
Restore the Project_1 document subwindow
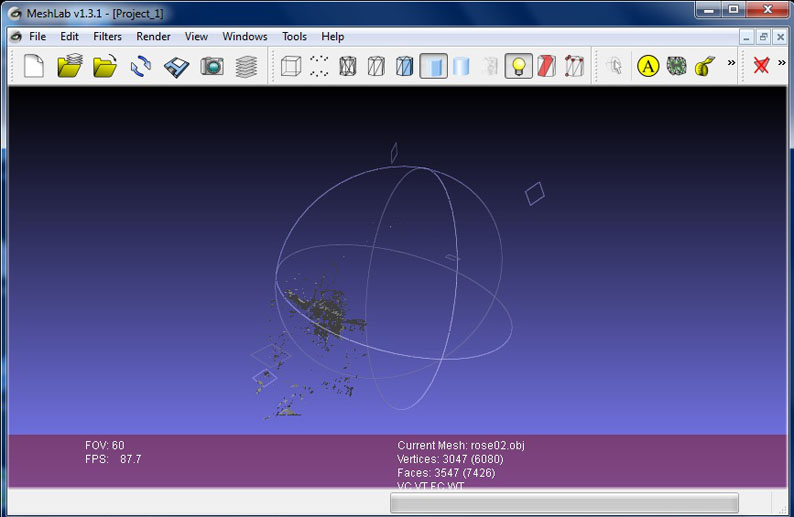click(764, 37)
